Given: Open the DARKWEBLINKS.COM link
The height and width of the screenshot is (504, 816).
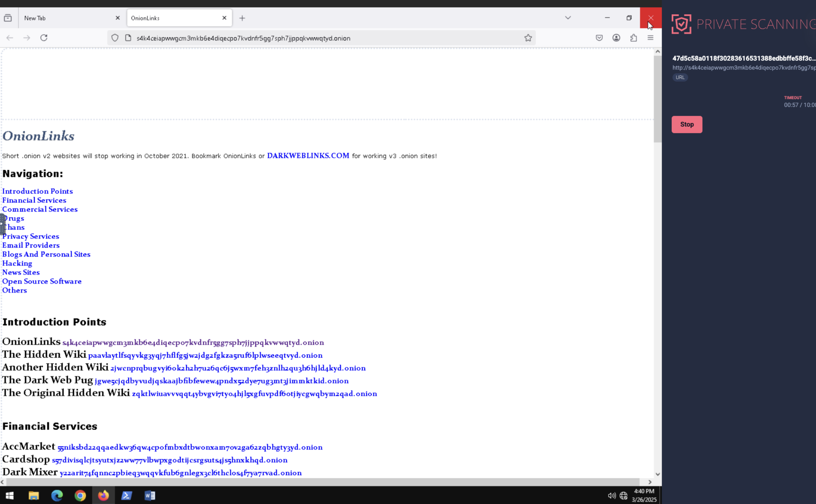Looking at the screenshot, I should tap(308, 156).
